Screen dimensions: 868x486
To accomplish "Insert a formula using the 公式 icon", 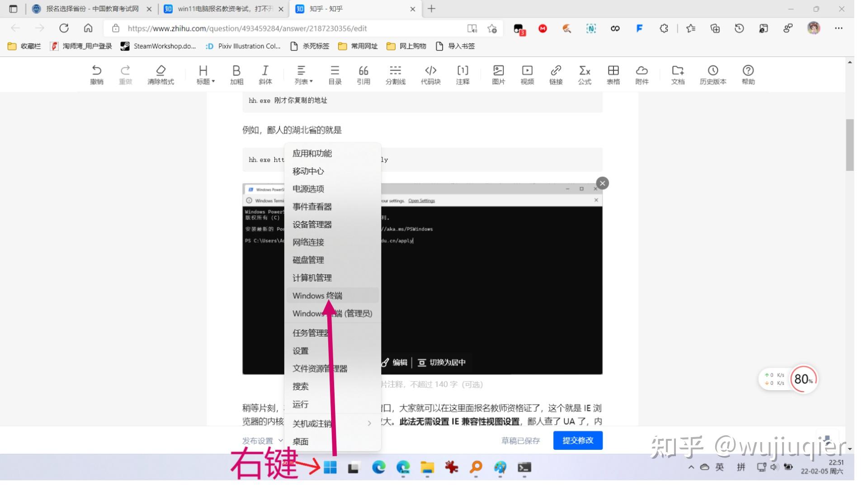I will point(585,75).
